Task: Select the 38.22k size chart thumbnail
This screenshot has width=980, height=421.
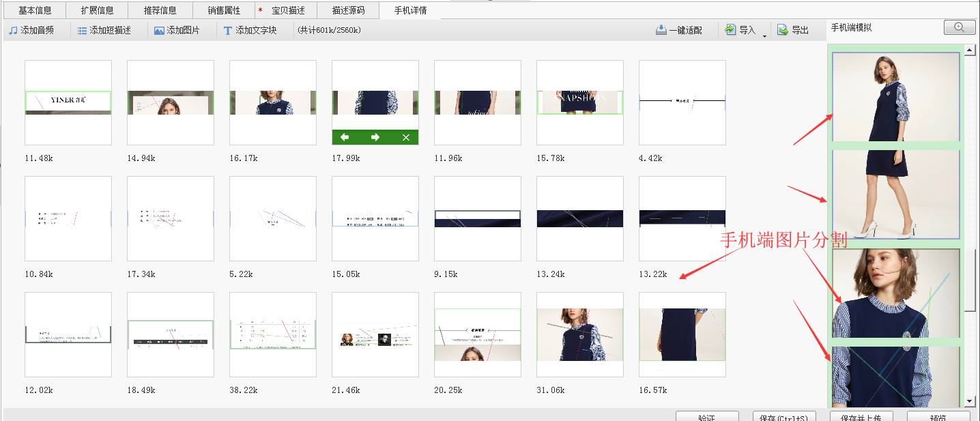Action: (273, 334)
